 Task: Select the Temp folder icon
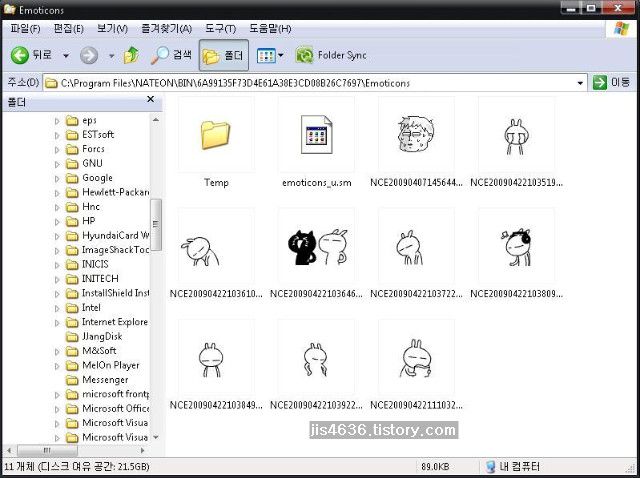point(216,135)
